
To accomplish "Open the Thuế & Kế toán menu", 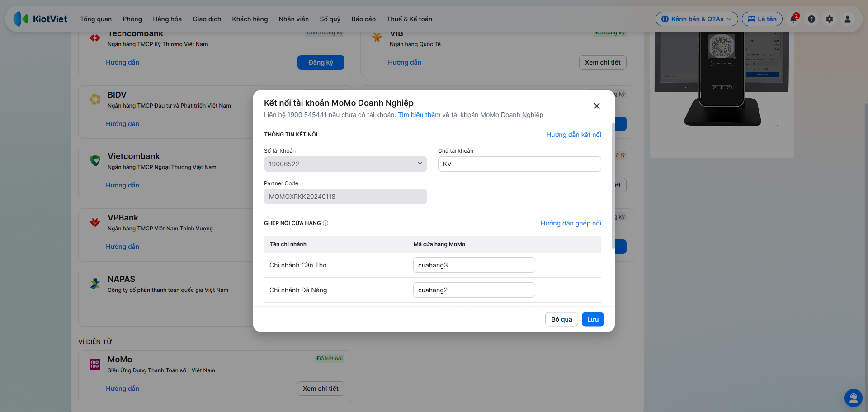I will click(410, 19).
